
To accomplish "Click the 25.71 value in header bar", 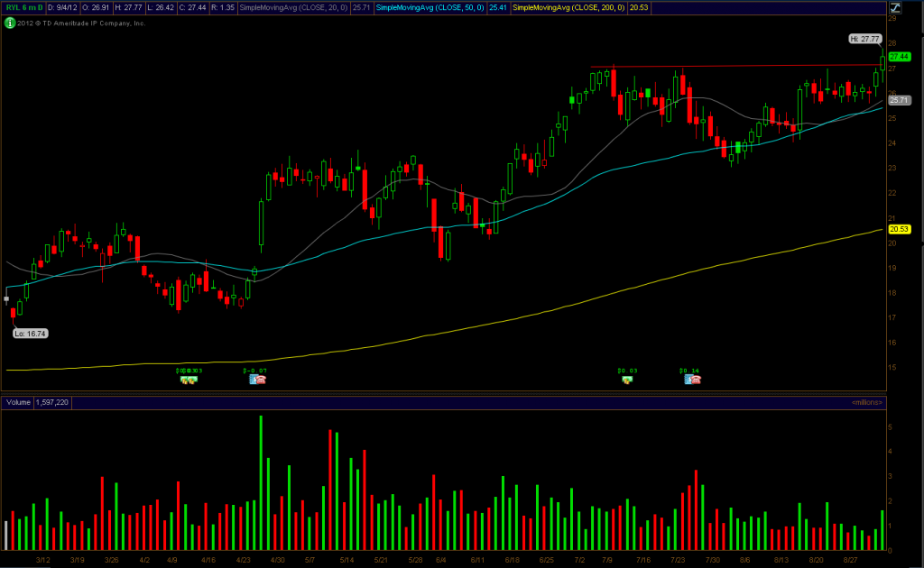I will (361, 7).
